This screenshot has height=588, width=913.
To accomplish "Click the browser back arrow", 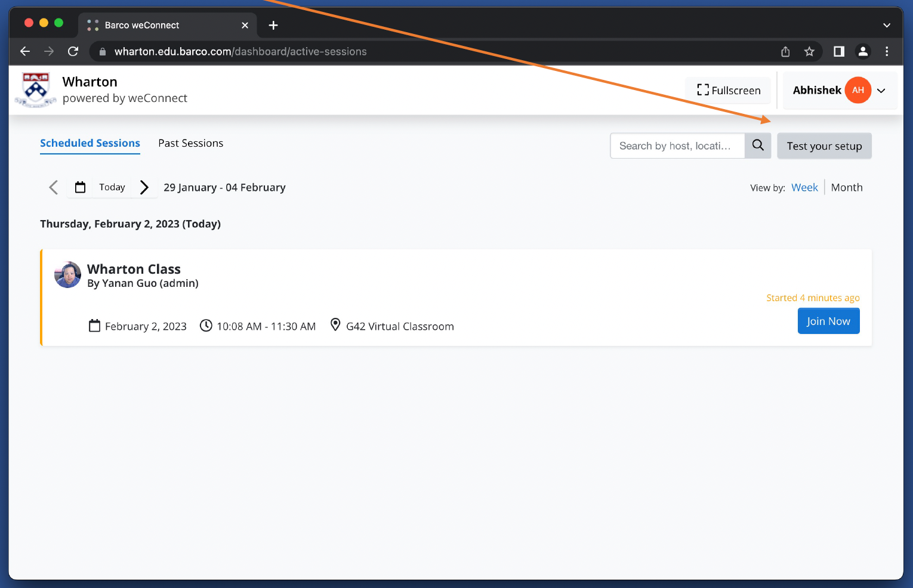I will (x=25, y=51).
